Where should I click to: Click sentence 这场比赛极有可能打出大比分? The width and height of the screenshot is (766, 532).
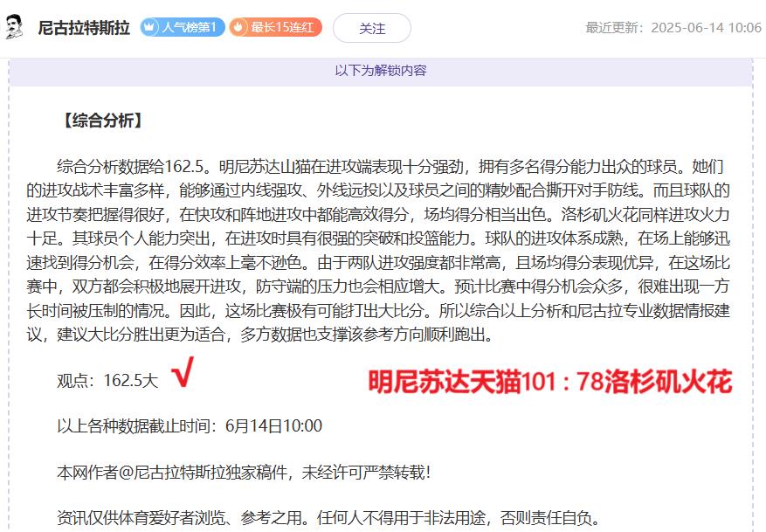tap(324, 311)
